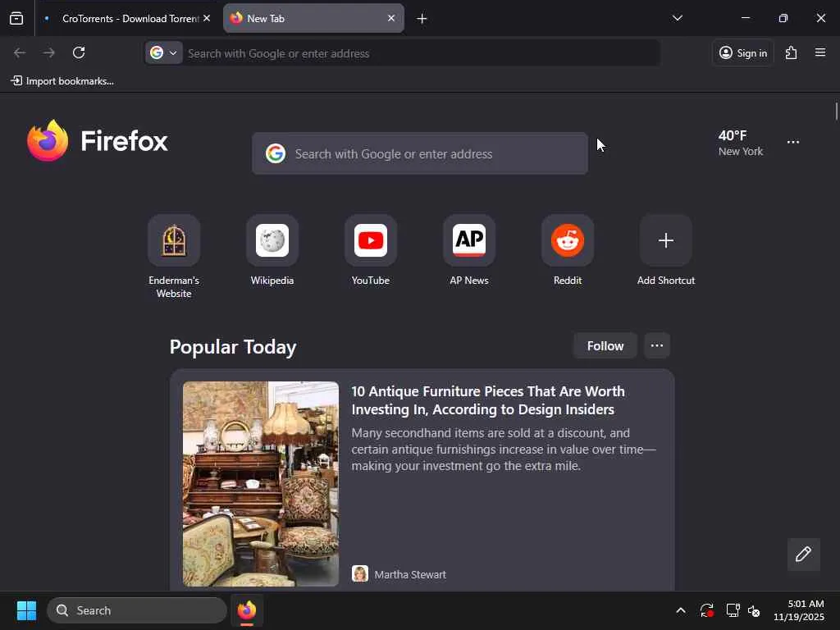Click the Firefox logo on page
Viewport: 840px width, 630px height.
tap(98, 141)
